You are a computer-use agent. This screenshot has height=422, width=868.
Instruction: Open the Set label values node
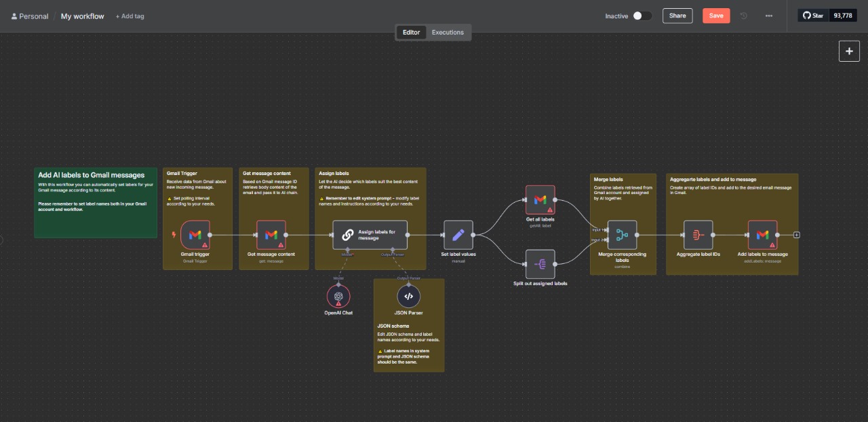click(x=458, y=235)
